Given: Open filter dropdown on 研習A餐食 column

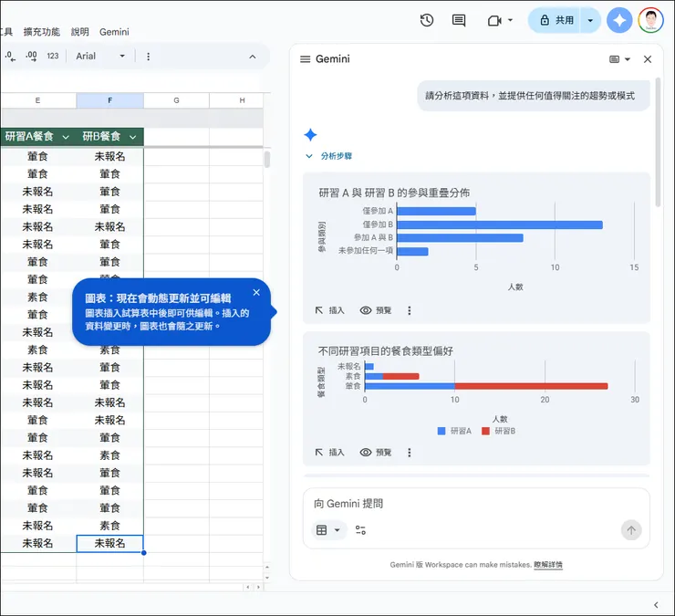Looking at the screenshot, I should point(66,137).
